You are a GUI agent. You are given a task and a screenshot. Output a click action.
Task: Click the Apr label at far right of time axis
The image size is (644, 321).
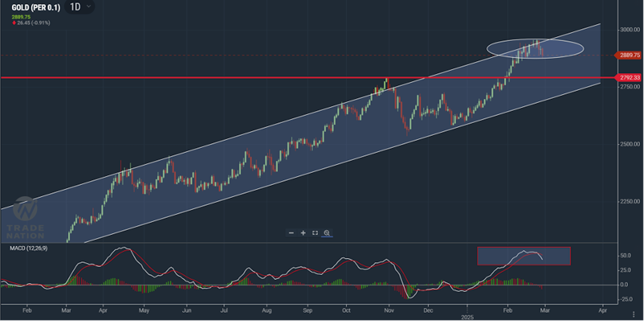[x=603, y=310]
